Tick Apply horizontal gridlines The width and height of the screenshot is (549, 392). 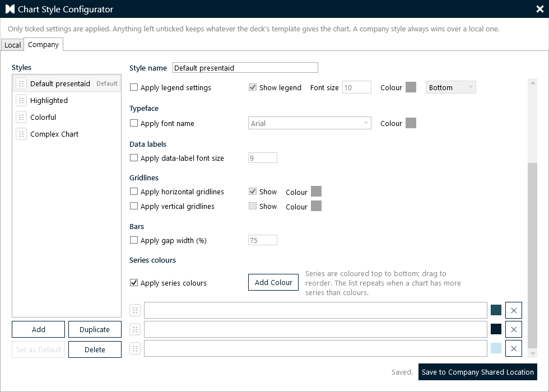pyautogui.click(x=134, y=192)
